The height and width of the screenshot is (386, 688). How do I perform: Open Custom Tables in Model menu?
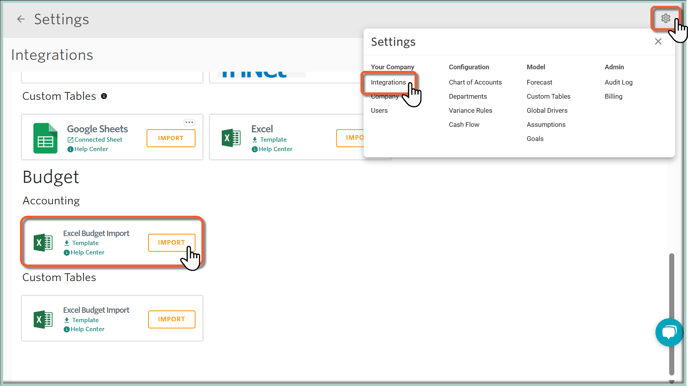548,96
